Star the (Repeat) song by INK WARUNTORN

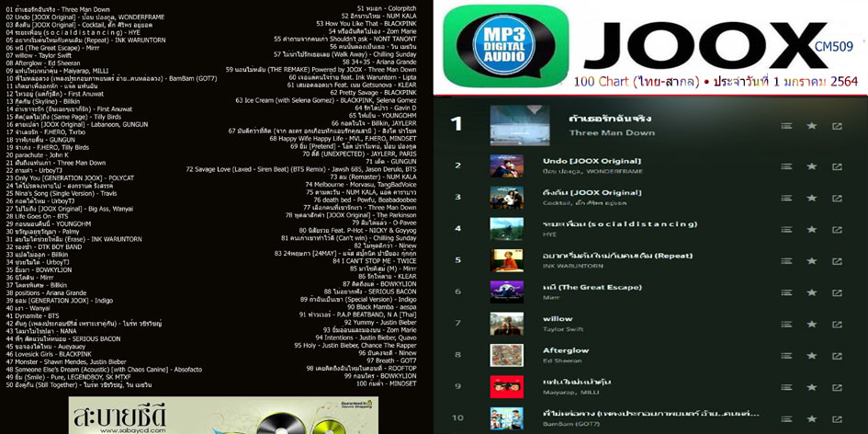click(812, 261)
